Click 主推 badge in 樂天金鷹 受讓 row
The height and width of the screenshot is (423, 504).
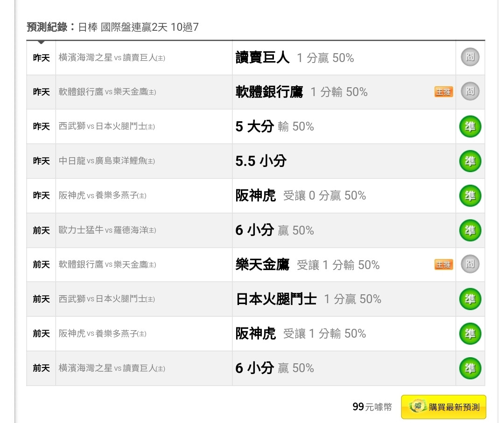tap(444, 264)
